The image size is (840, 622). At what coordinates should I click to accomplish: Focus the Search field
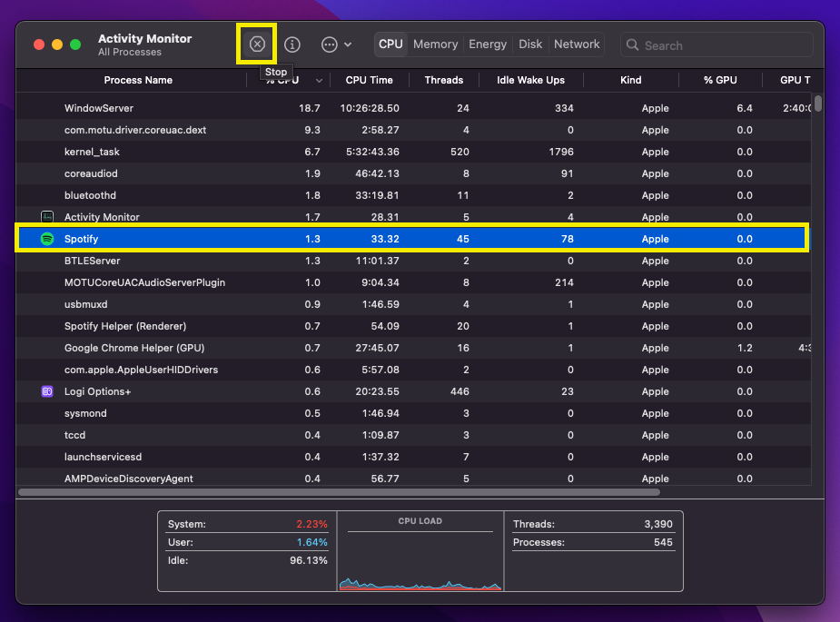(716, 45)
